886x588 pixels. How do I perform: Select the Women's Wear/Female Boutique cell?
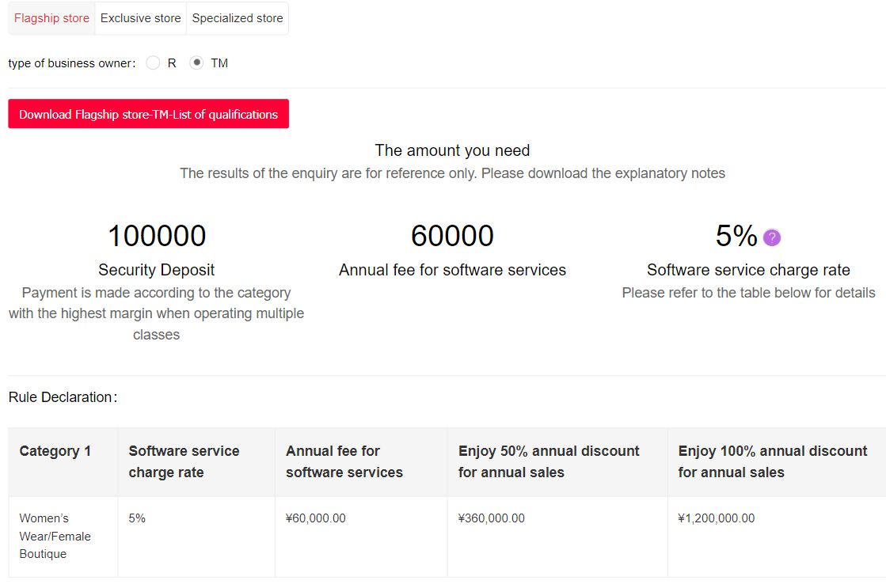55,536
